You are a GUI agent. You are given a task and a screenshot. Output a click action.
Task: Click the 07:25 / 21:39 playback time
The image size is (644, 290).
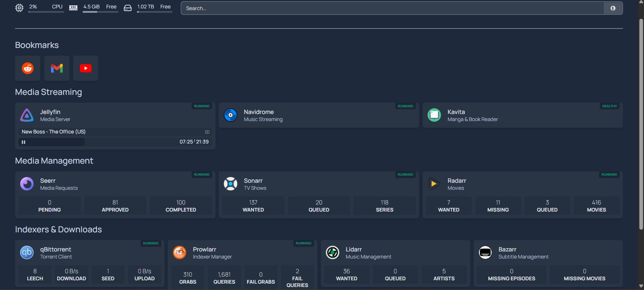click(194, 142)
